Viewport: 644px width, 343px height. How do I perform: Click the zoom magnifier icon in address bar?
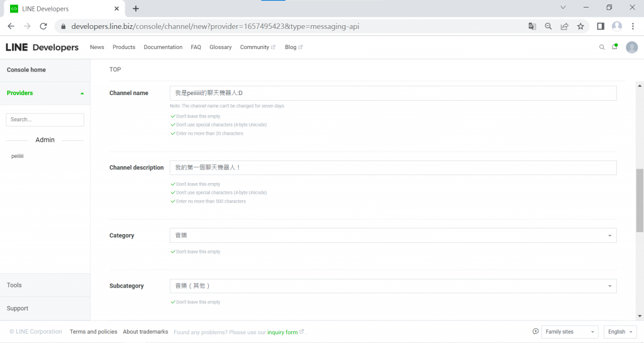[x=548, y=26]
